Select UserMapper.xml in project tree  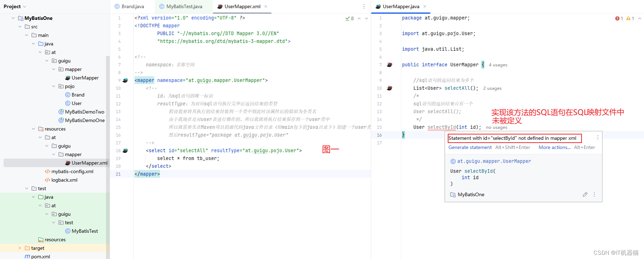pos(86,163)
